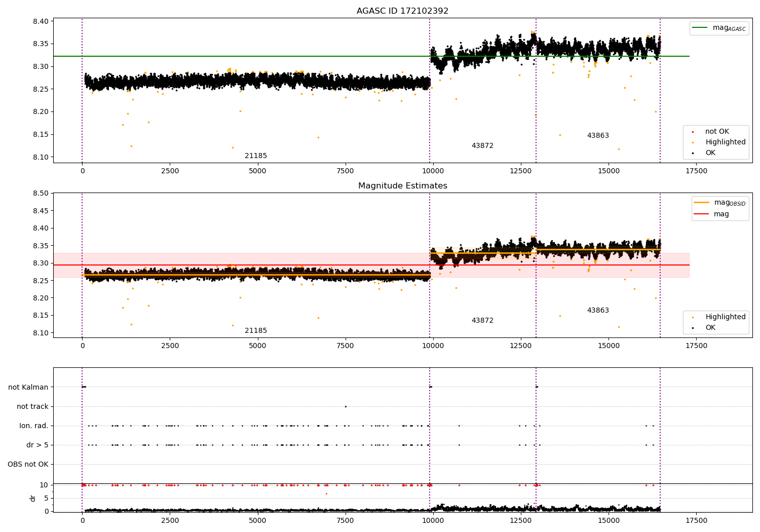
Task: Click the 8.45 tick on Magnitude Estimates plot
Action: (x=41, y=211)
